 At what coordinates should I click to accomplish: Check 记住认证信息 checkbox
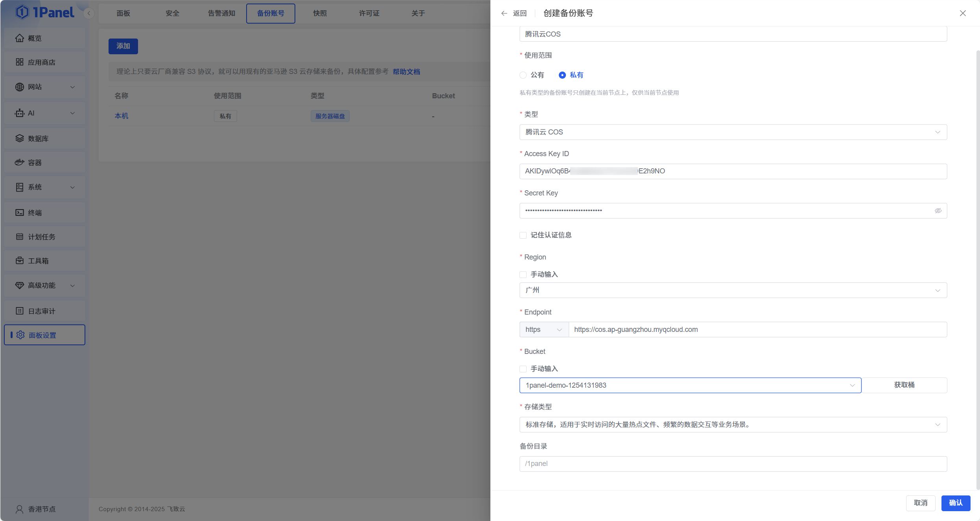coord(523,235)
